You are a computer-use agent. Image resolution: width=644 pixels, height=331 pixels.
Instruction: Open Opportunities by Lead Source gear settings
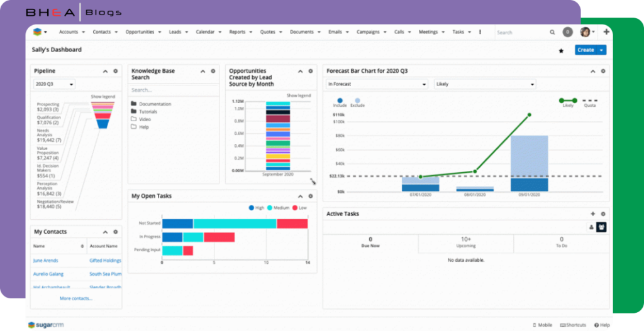pyautogui.click(x=311, y=71)
